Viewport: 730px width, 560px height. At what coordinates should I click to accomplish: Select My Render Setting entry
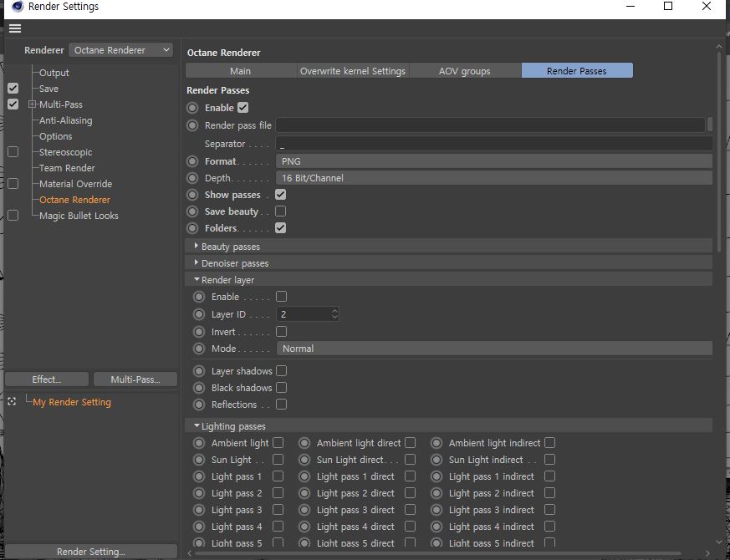click(72, 402)
